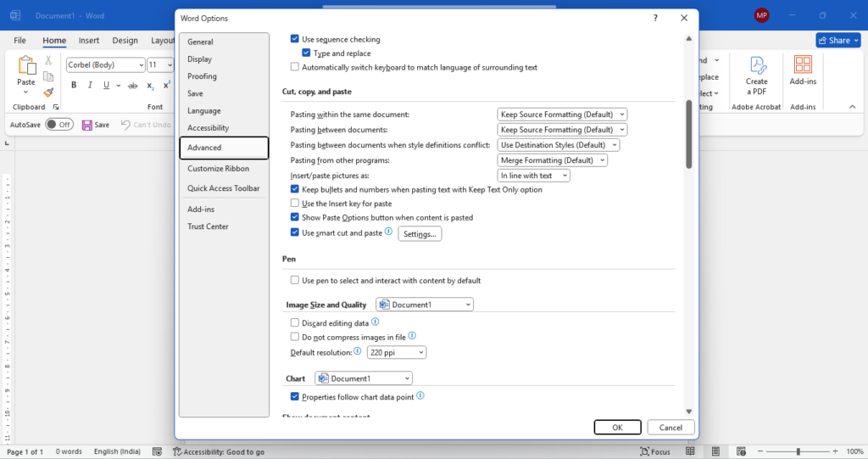This screenshot has height=459, width=868.
Task: Check Do not compress images in file
Action: coord(294,337)
